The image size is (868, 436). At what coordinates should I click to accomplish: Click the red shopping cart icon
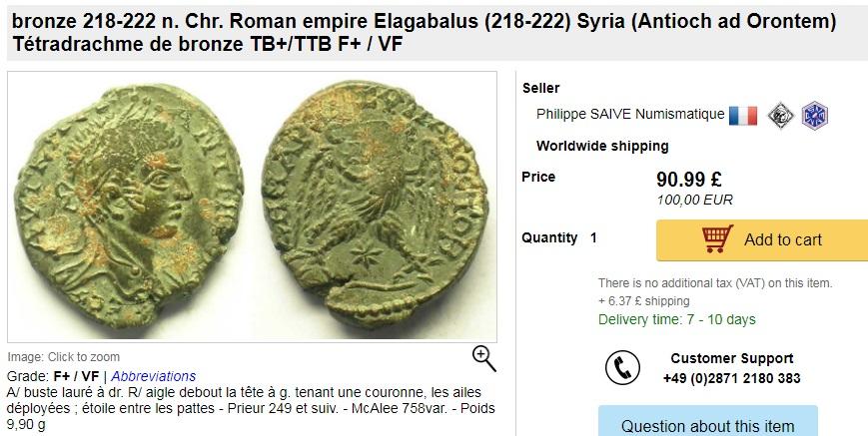point(717,238)
